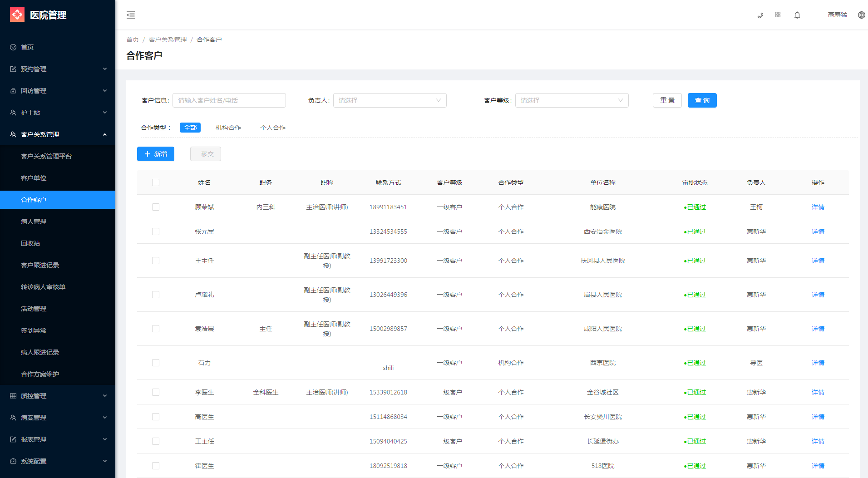This screenshot has width=868, height=478.
Task: Expand 护士站 menu chevron
Action: [x=105, y=113]
